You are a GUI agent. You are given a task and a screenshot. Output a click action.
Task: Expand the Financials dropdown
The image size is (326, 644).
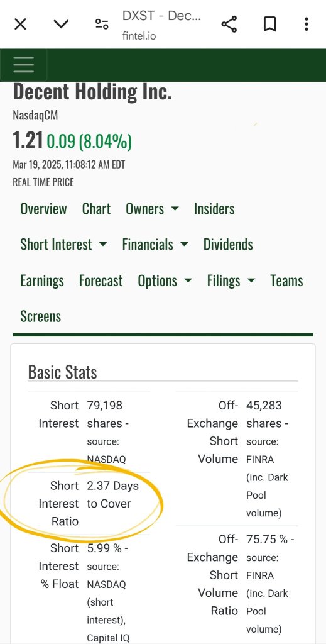[155, 245]
